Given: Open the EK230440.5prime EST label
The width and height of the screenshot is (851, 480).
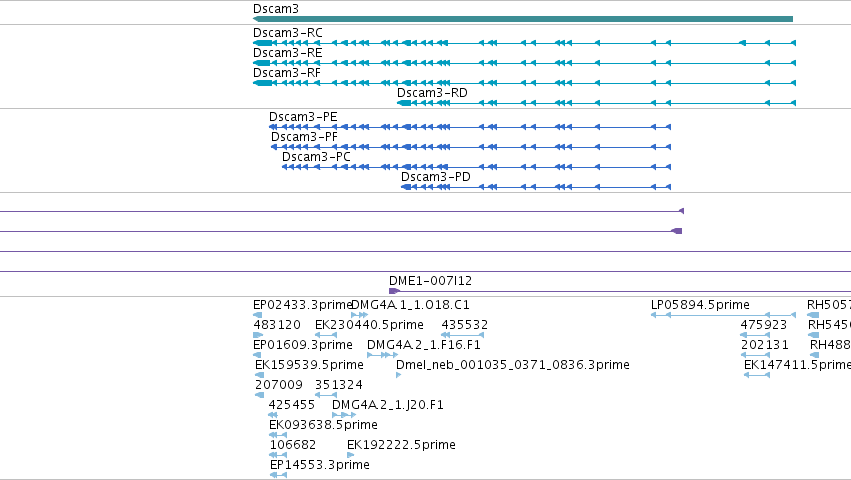Looking at the screenshot, I should pyautogui.click(x=369, y=325).
